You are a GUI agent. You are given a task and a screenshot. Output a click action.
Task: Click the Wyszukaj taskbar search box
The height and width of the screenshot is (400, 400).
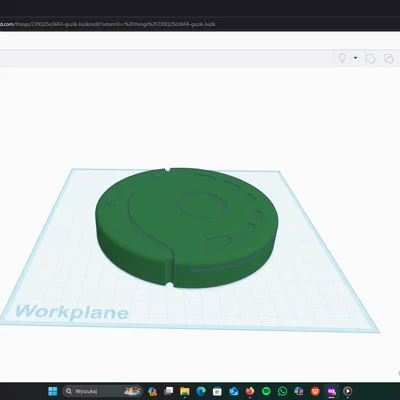point(103,391)
